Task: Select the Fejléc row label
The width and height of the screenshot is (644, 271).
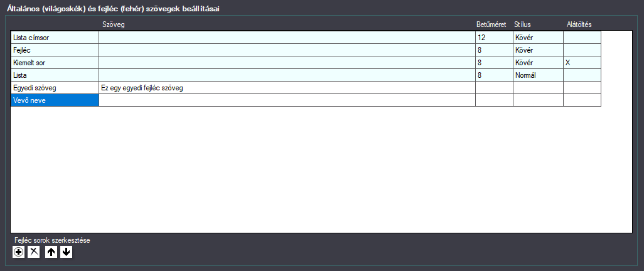Action: coord(55,50)
